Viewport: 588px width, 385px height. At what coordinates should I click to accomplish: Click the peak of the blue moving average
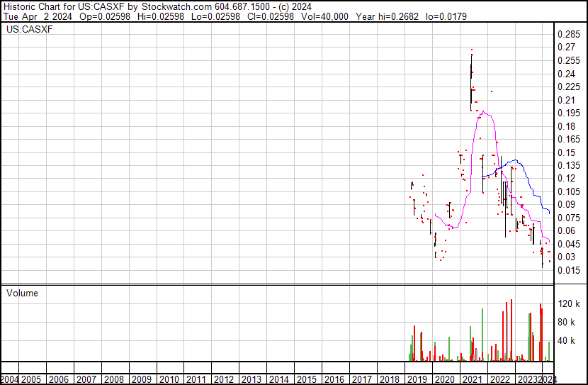coord(516,160)
